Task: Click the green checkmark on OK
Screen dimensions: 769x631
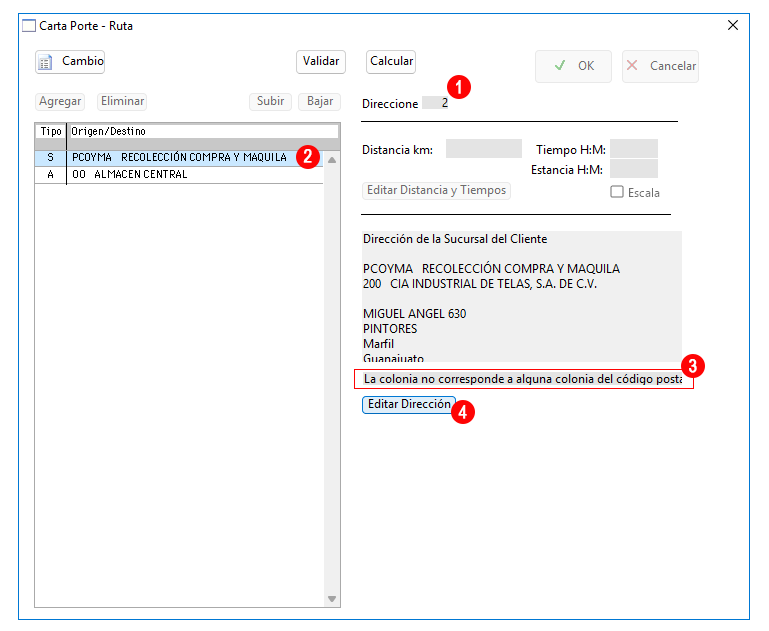Action: click(560, 65)
